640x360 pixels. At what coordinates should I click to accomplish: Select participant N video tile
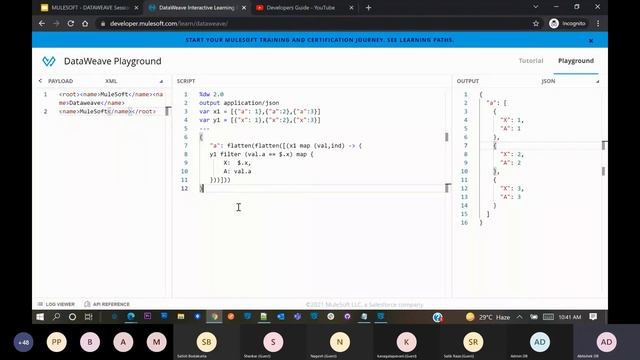tap(340, 342)
